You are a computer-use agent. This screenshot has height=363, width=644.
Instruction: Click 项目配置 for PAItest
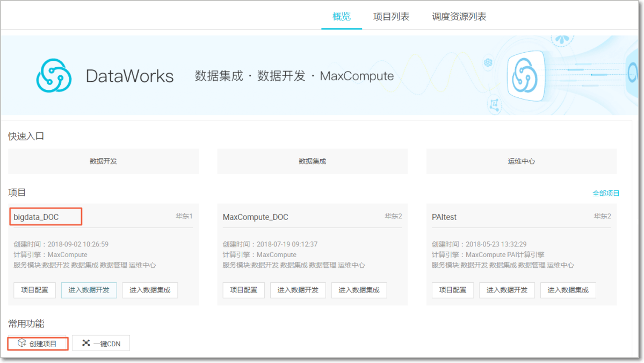(x=453, y=290)
